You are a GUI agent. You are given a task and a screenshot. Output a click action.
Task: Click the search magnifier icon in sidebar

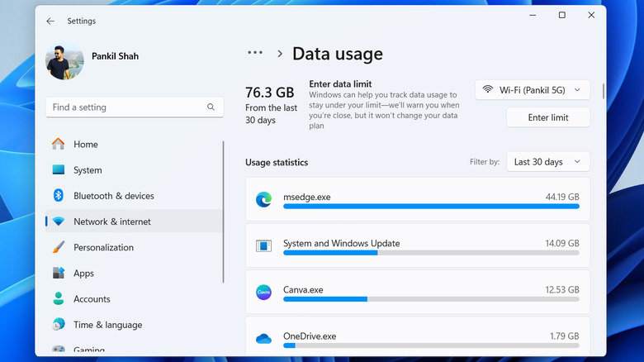click(211, 107)
